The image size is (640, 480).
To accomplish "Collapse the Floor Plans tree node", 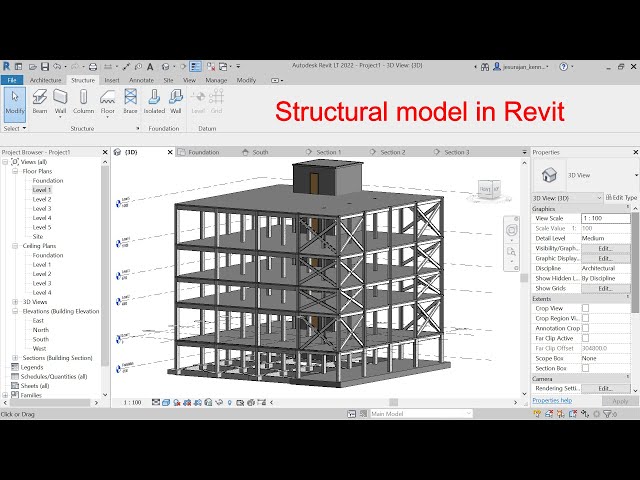I will point(15,171).
